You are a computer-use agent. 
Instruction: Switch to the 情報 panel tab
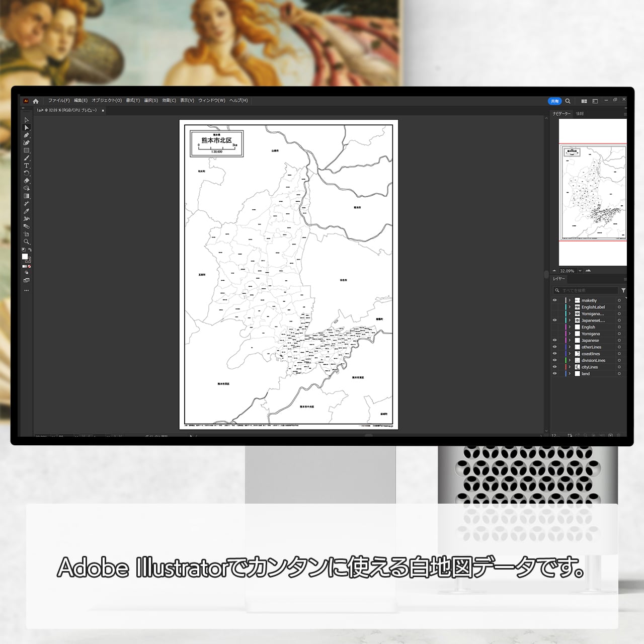[580, 114]
